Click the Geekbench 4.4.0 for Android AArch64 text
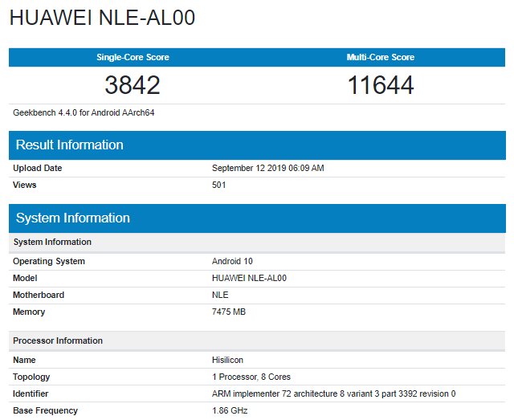 [84, 112]
